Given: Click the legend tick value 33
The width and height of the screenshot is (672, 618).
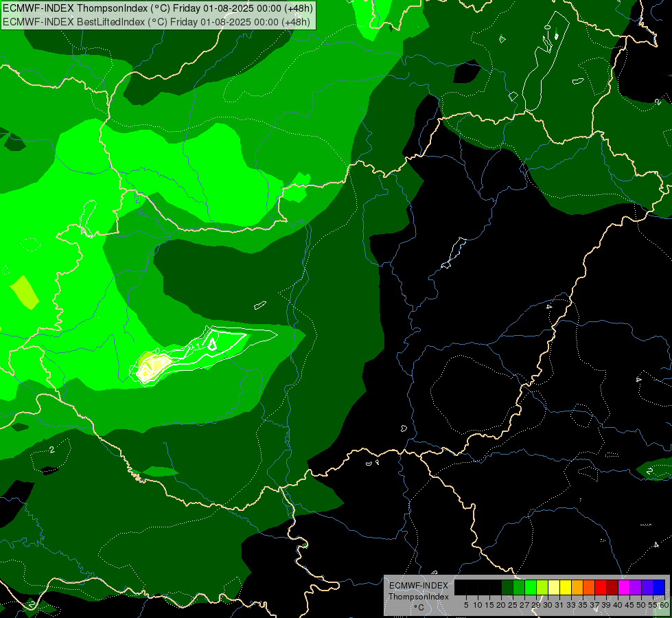Looking at the screenshot, I should [571, 605].
